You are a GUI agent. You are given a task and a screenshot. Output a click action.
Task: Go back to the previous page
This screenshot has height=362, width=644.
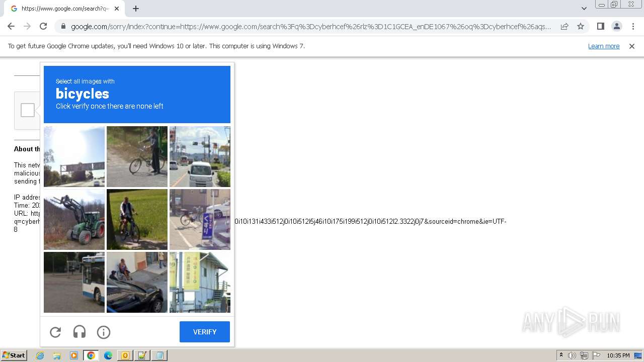[x=11, y=26]
